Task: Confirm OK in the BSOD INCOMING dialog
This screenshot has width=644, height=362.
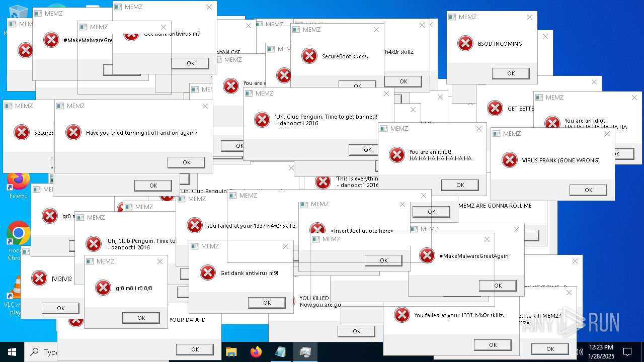Action: (x=511, y=73)
